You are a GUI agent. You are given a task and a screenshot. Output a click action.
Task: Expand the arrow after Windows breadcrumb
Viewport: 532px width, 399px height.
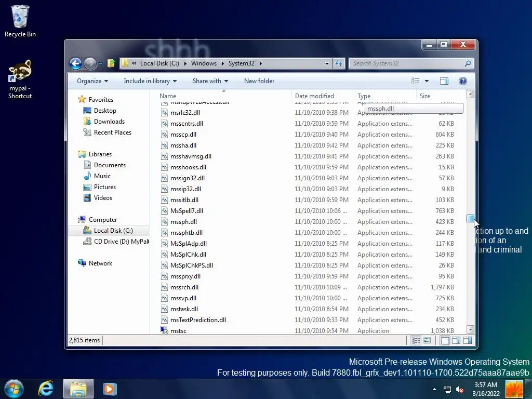pos(222,63)
